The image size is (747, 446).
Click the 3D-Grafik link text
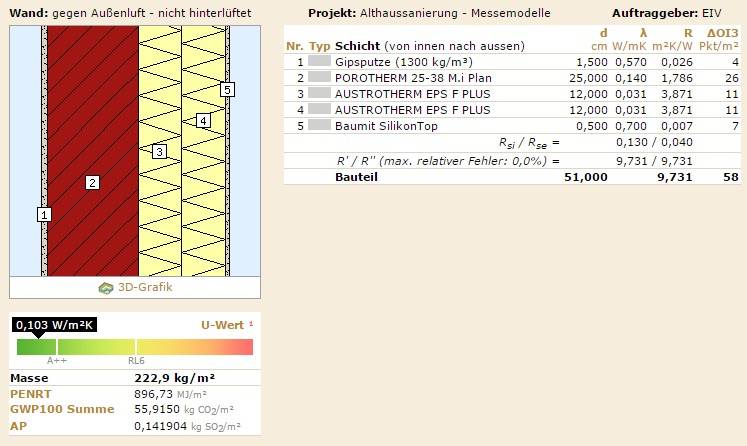(x=145, y=287)
